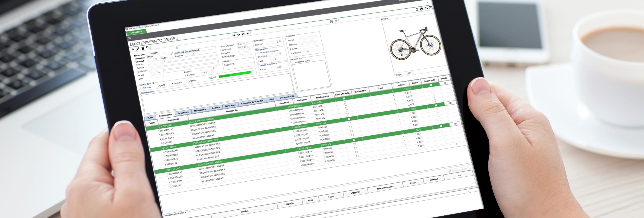Image resolution: width=644 pixels, height=218 pixels.
Task: Click the trash delete icon
Action: tap(143, 48)
